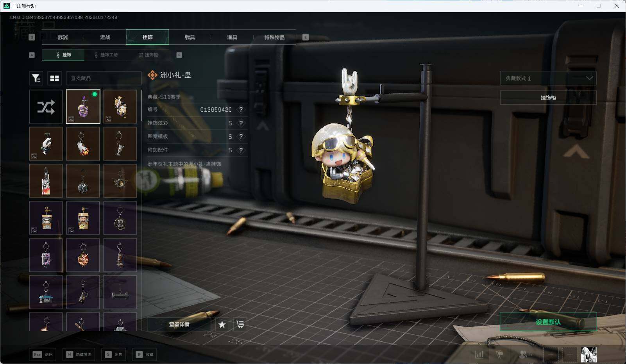Open the 载具 tab
The width and height of the screenshot is (626, 364).
tap(190, 37)
